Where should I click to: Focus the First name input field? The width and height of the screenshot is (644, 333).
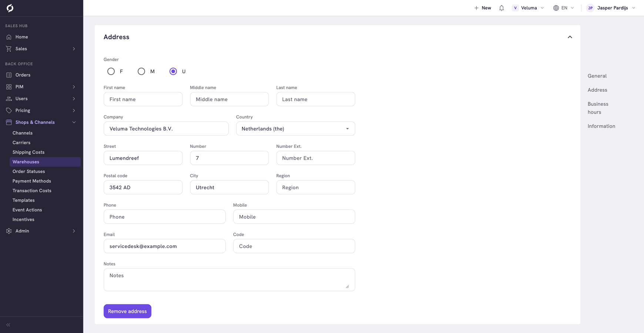pos(143,99)
